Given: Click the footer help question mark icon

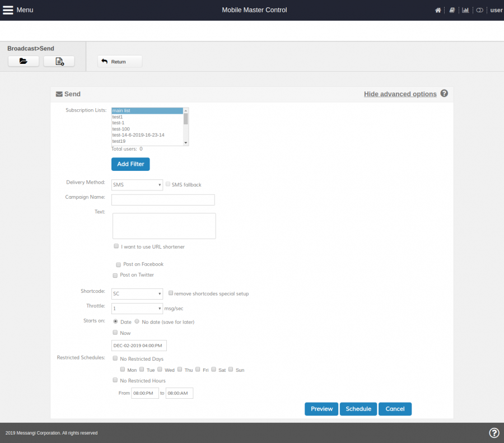Looking at the screenshot, I should tap(494, 432).
